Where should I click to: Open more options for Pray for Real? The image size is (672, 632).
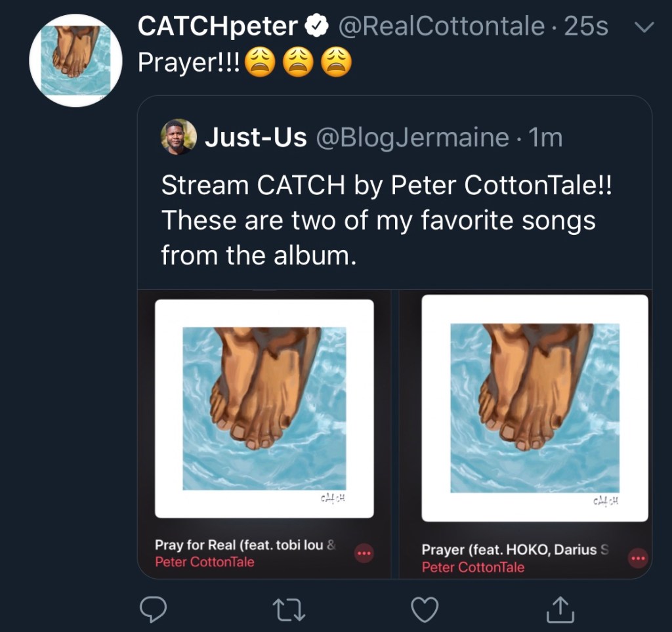click(x=364, y=553)
